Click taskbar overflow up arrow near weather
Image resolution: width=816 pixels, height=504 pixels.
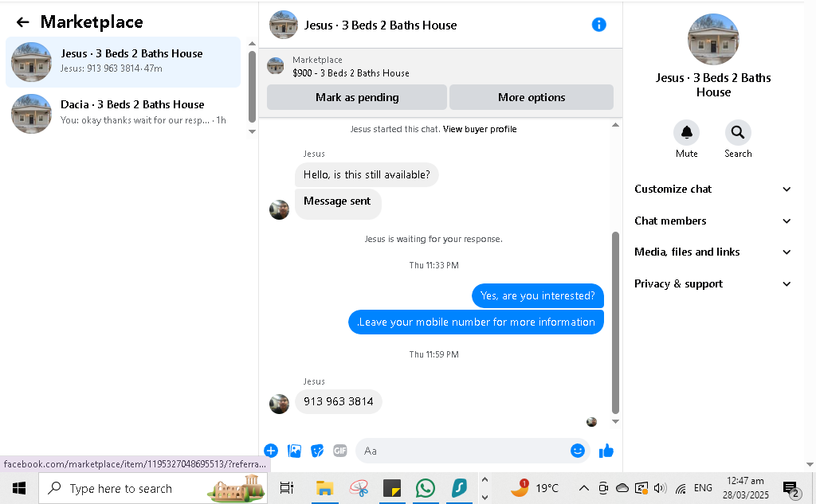click(x=484, y=479)
